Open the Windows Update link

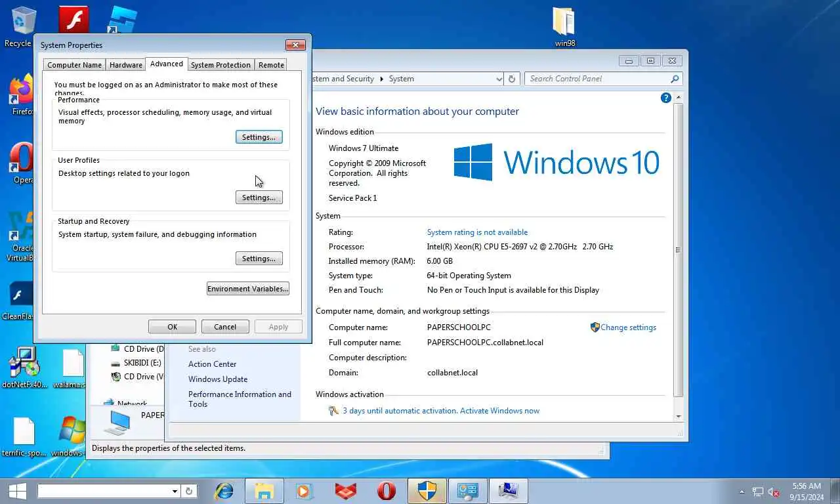218,379
